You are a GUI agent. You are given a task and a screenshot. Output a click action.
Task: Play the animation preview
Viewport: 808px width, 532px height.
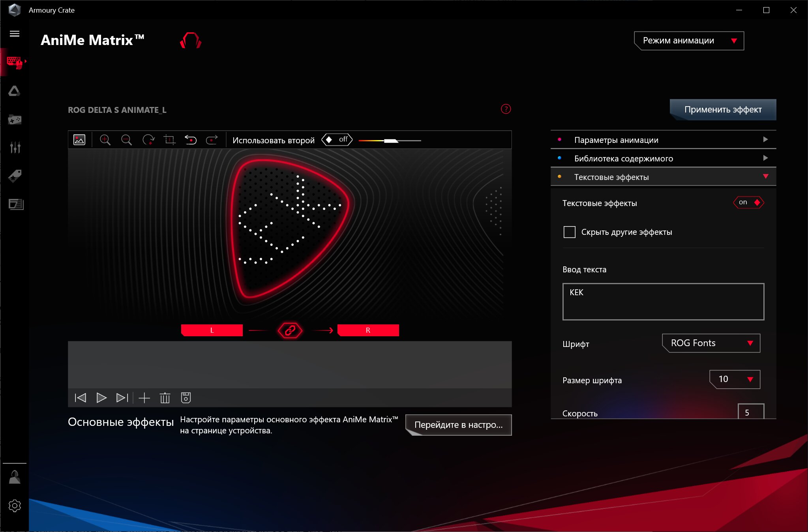(101, 398)
